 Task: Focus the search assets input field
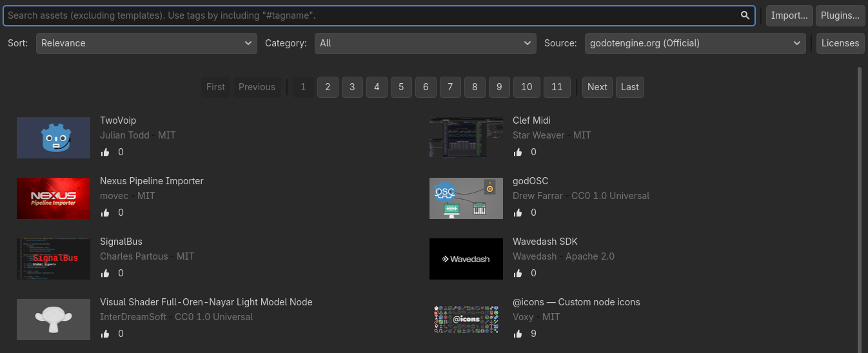click(379, 15)
